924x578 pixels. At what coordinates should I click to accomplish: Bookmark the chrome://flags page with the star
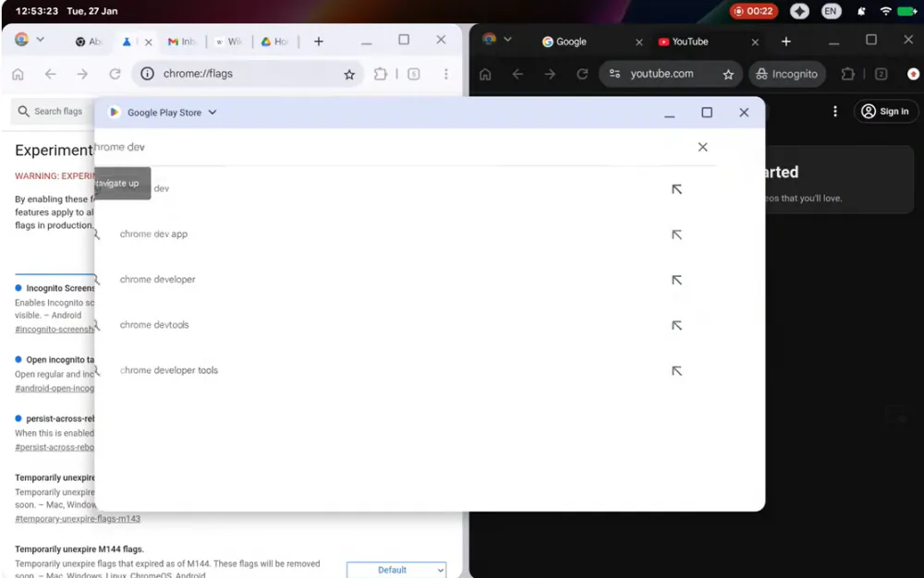click(x=349, y=75)
